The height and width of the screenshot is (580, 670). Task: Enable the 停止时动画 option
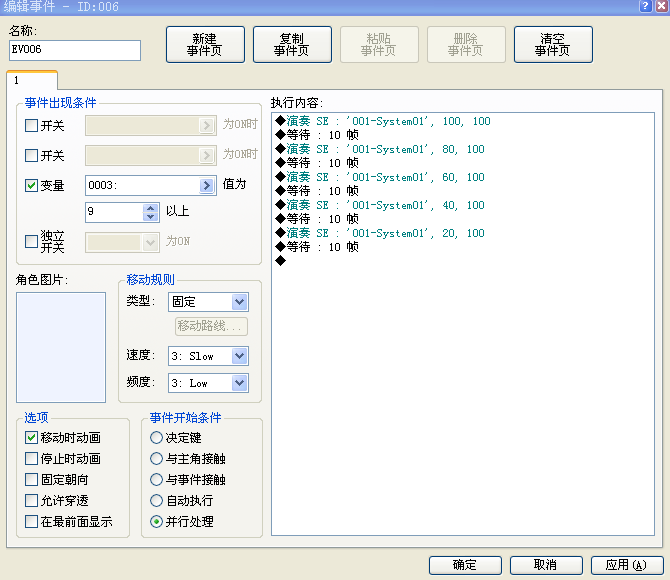(31, 459)
